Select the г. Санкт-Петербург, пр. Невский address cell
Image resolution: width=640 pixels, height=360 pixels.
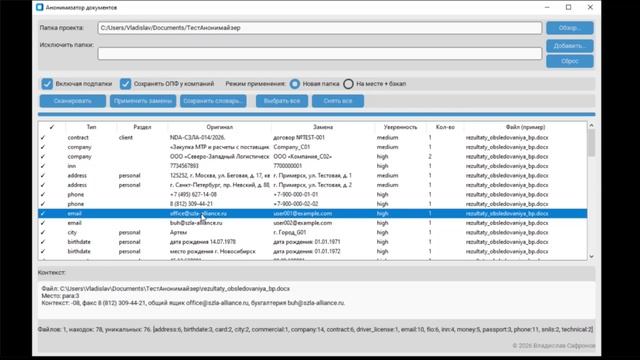(220, 185)
